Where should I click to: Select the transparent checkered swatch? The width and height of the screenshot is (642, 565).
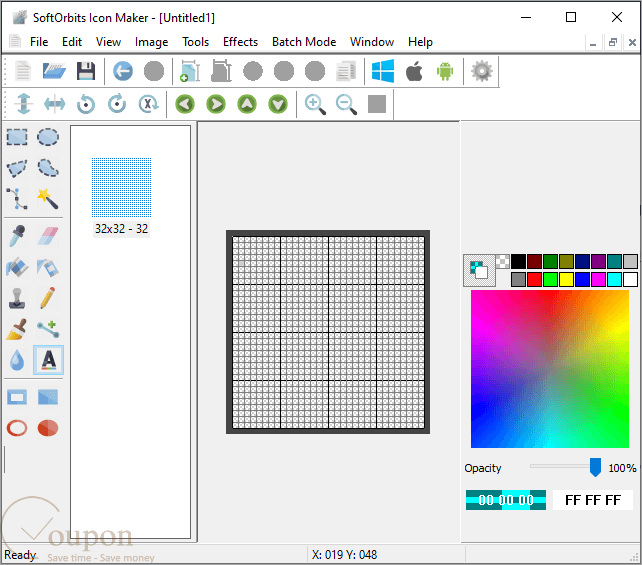502,261
